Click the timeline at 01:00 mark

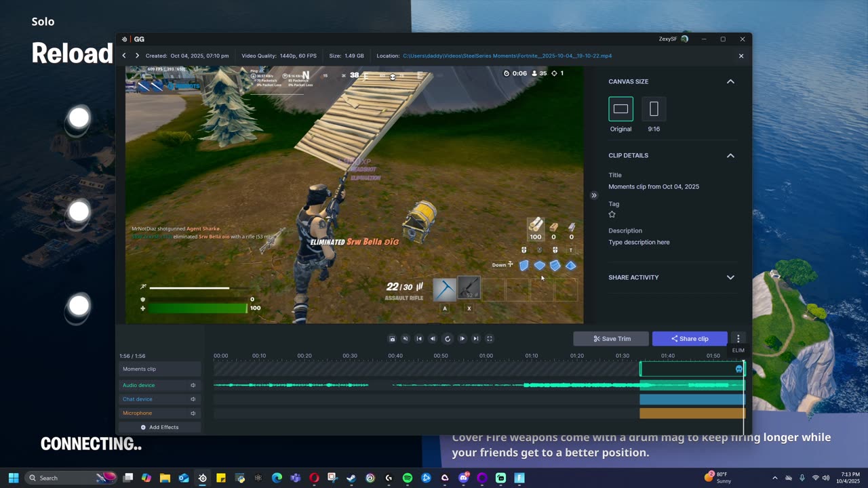tap(486, 356)
